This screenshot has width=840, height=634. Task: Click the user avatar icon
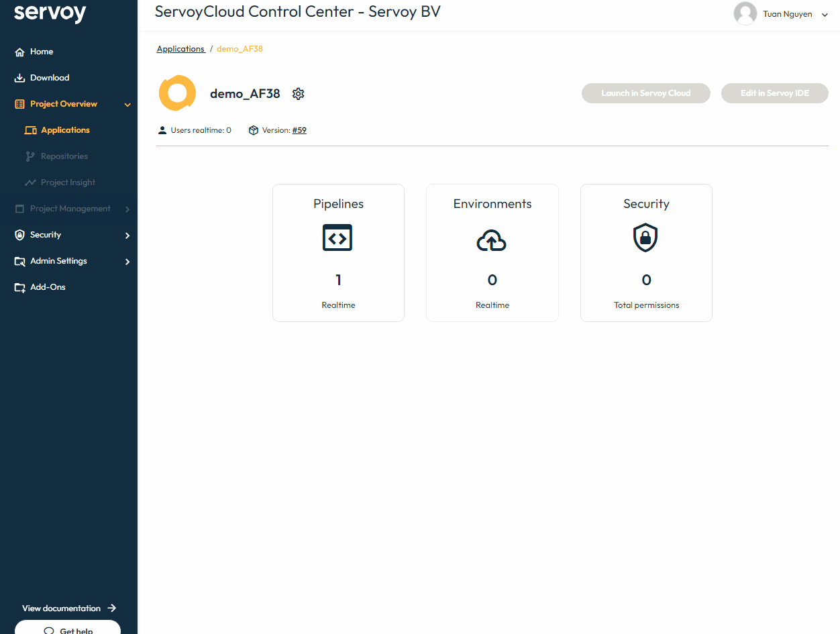pos(745,14)
